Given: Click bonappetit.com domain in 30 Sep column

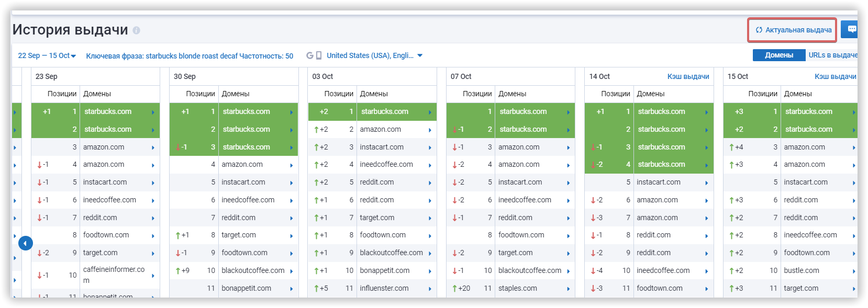Looking at the screenshot, I should (247, 288).
